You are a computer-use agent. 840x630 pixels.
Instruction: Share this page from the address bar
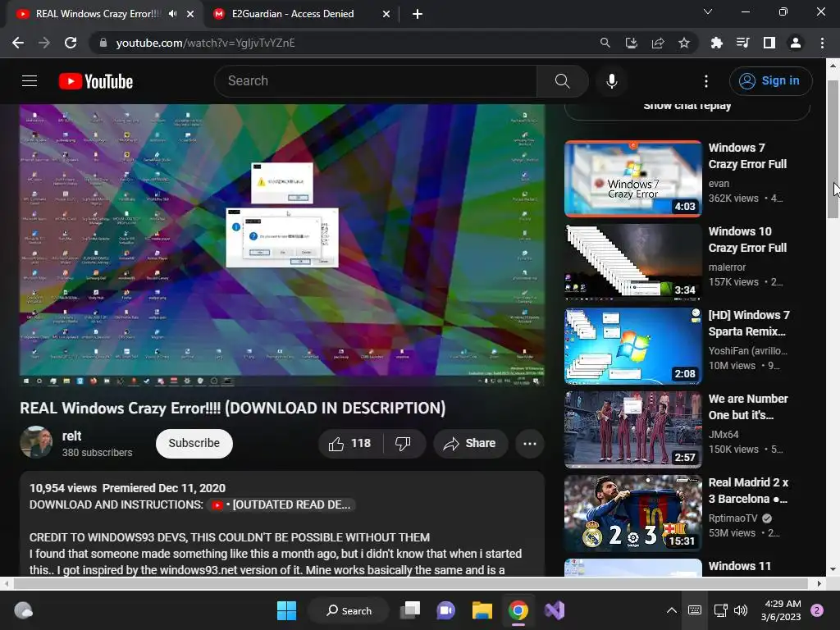click(x=658, y=43)
